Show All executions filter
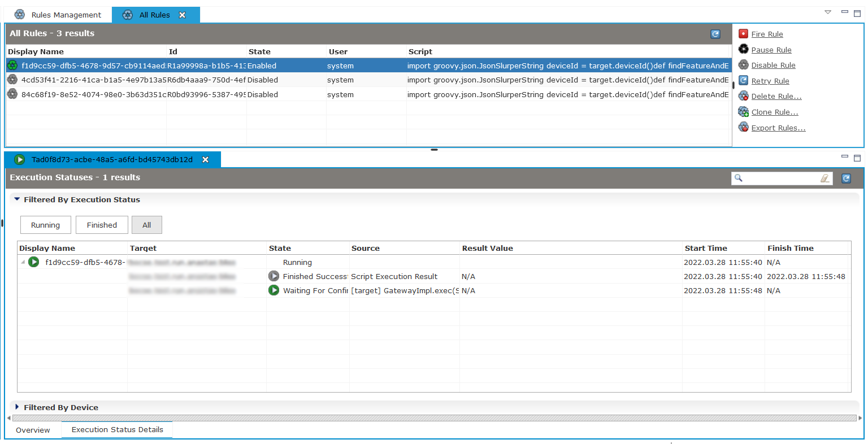Image resolution: width=868 pixels, height=444 pixels. 147,225
